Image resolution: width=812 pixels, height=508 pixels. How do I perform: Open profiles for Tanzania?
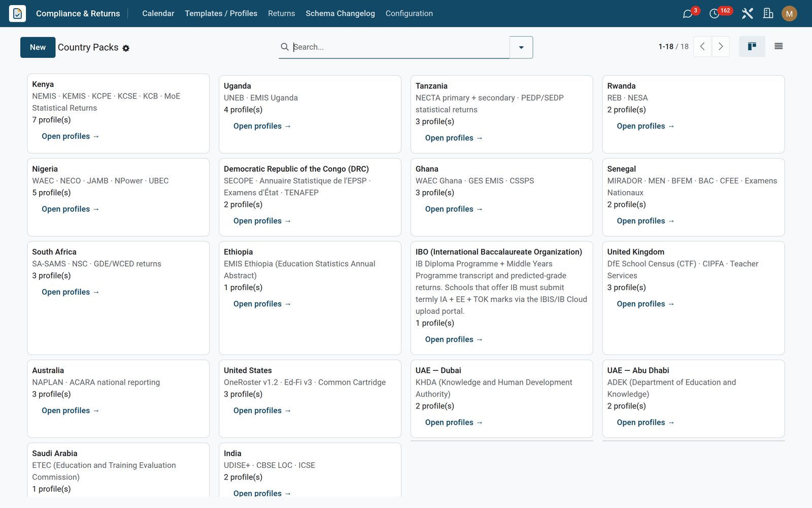tap(454, 138)
